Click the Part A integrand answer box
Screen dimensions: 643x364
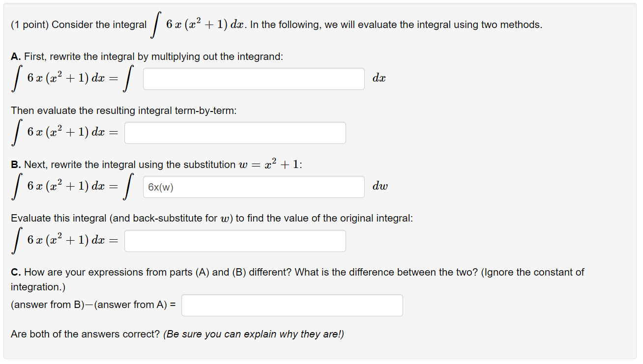coord(253,79)
